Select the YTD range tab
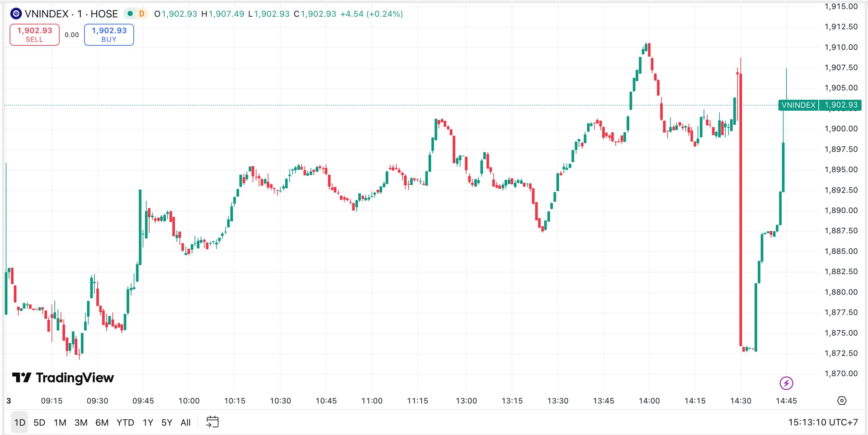Viewport: 868px width, 435px height. pos(125,422)
